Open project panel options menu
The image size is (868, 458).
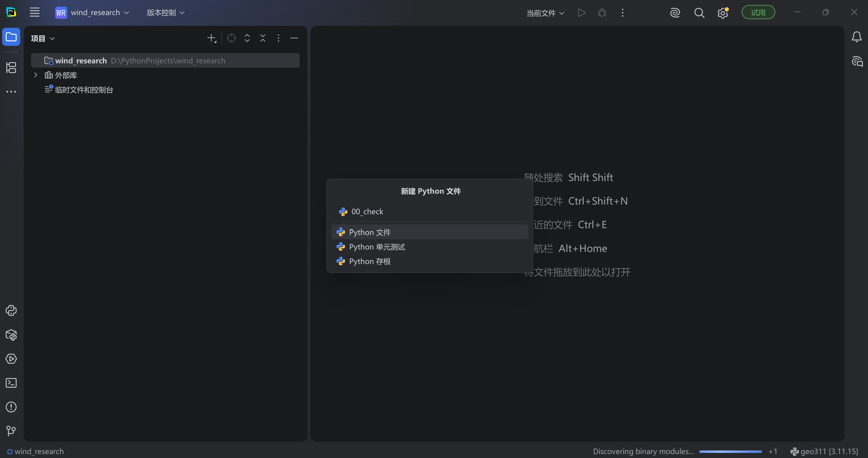[278, 38]
